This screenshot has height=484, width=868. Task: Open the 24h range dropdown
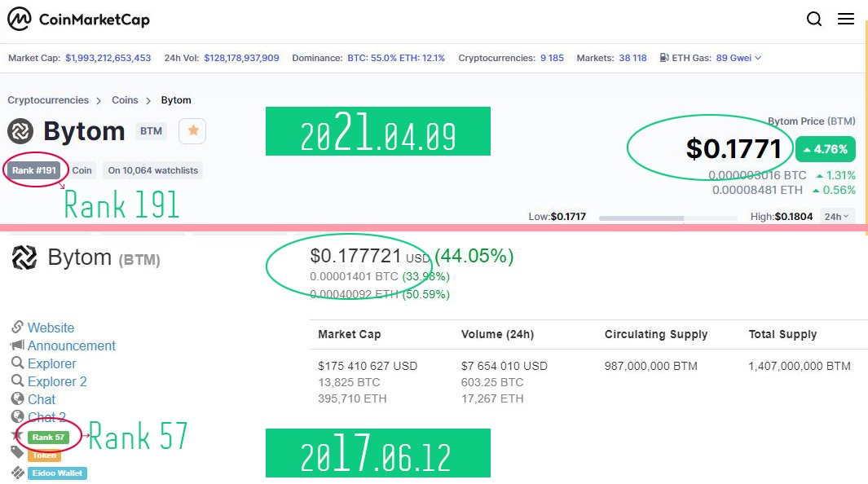pos(837,216)
